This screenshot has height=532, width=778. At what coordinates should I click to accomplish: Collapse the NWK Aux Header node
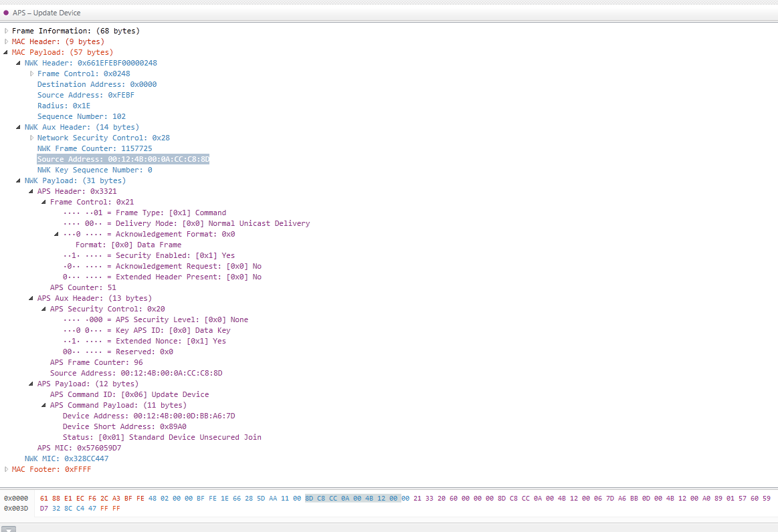pyautogui.click(x=18, y=127)
